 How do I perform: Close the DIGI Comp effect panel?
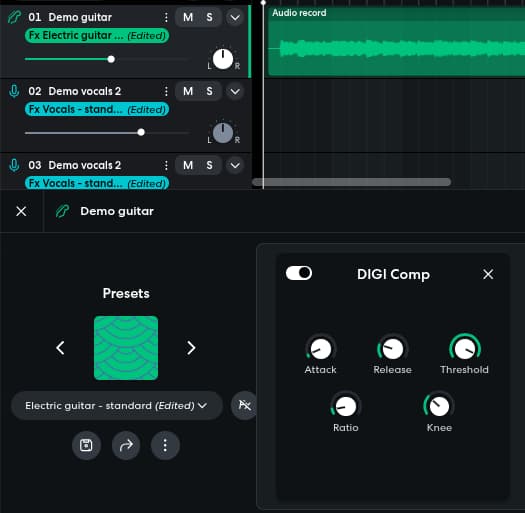[488, 274]
